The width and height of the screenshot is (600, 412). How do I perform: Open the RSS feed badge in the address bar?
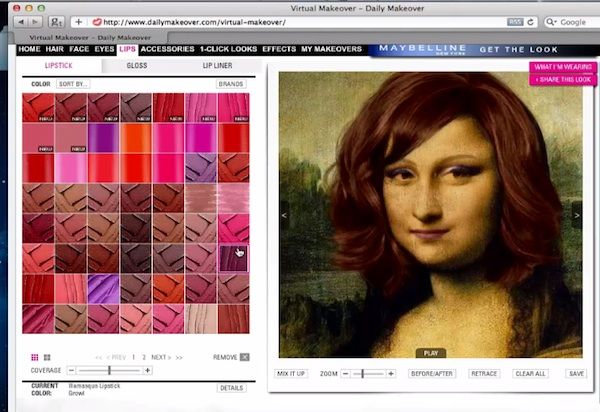(x=515, y=22)
